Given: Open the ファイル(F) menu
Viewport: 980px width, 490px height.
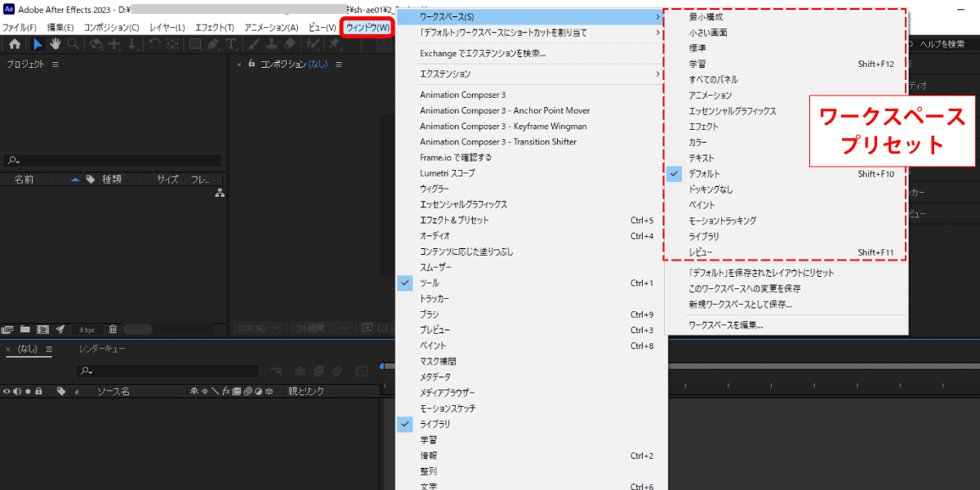Looking at the screenshot, I should pos(20,27).
